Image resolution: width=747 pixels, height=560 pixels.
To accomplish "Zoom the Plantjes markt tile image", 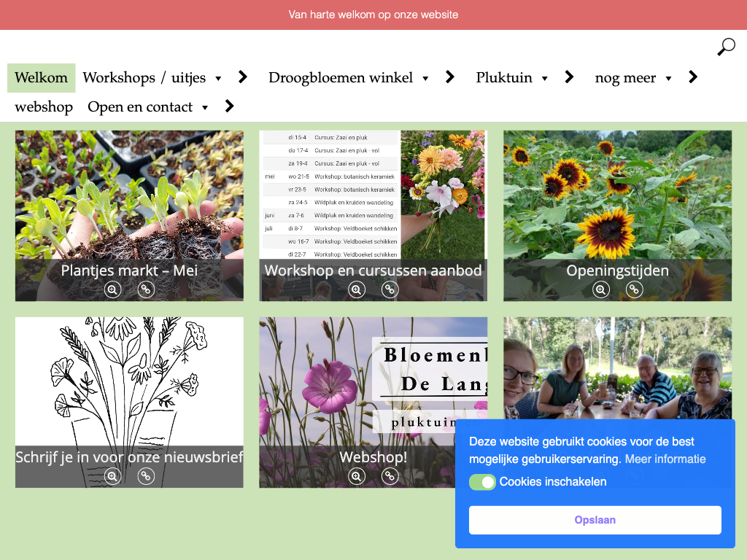I will pos(112,289).
